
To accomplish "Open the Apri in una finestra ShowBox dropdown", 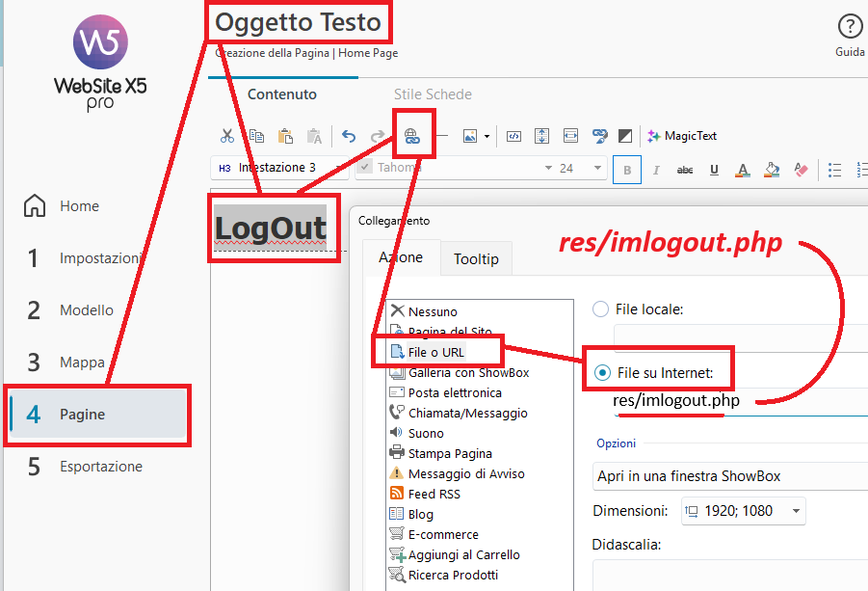I will click(729, 476).
